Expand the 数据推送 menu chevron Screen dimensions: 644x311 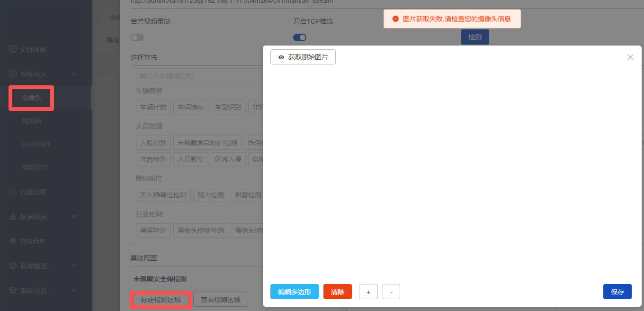(x=74, y=217)
